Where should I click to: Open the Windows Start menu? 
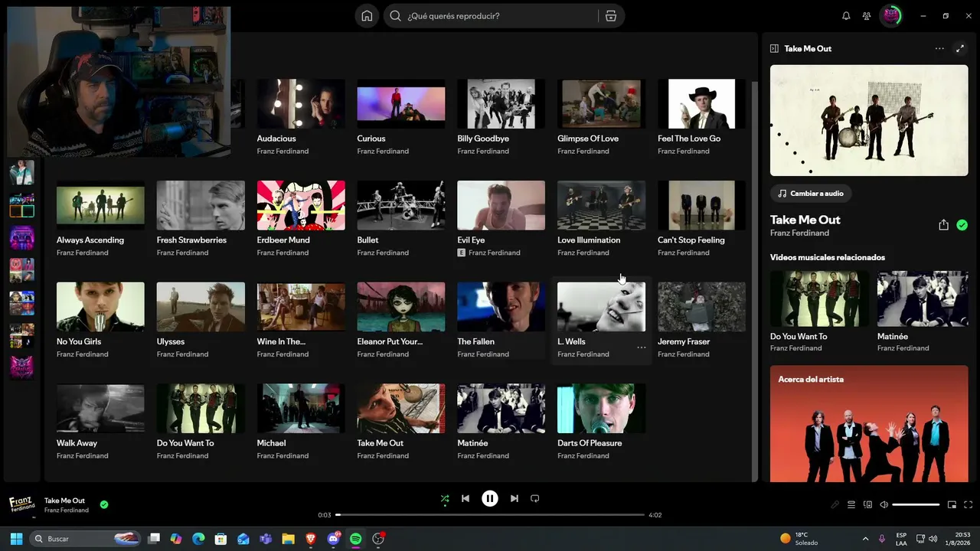click(x=16, y=539)
